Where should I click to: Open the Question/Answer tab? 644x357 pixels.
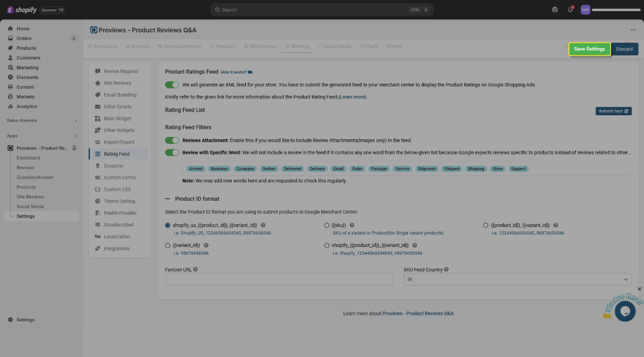(x=180, y=46)
